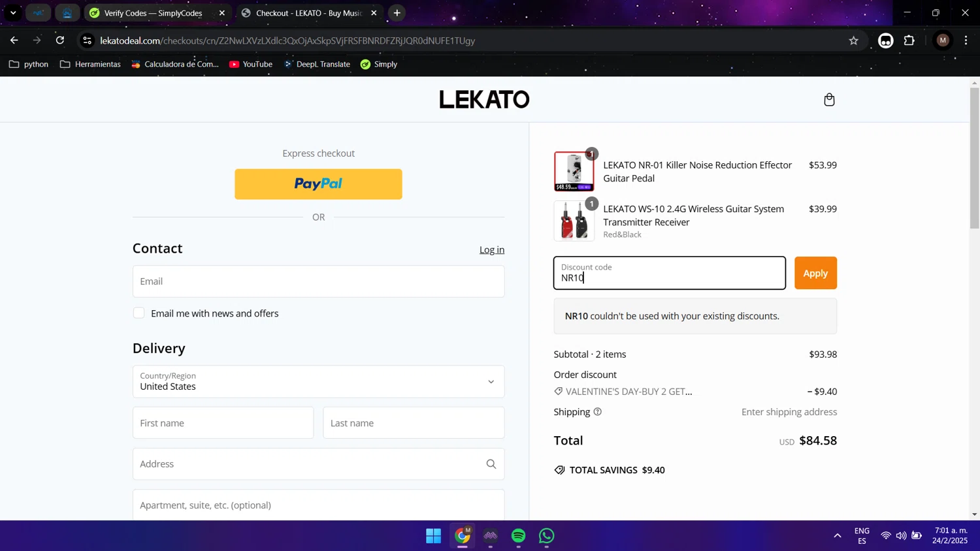Check Email me with news and offers
The image size is (980, 551).
tap(139, 313)
